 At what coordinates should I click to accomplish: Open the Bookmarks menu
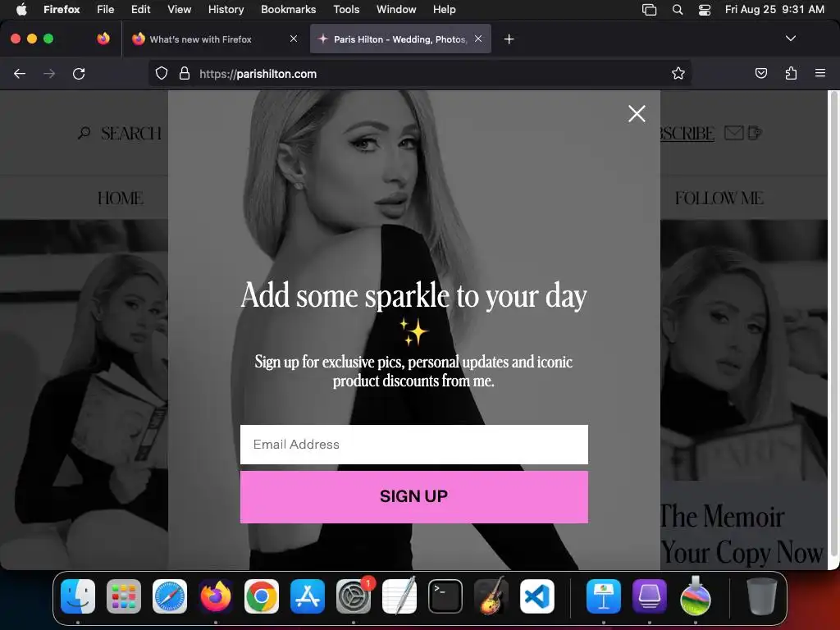pos(288,9)
